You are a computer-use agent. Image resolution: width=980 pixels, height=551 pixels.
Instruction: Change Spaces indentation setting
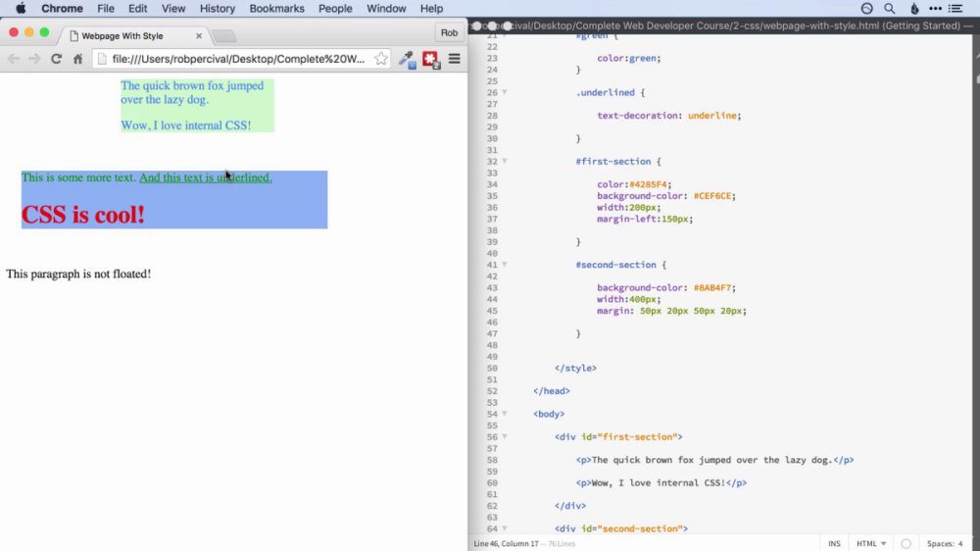(945, 543)
